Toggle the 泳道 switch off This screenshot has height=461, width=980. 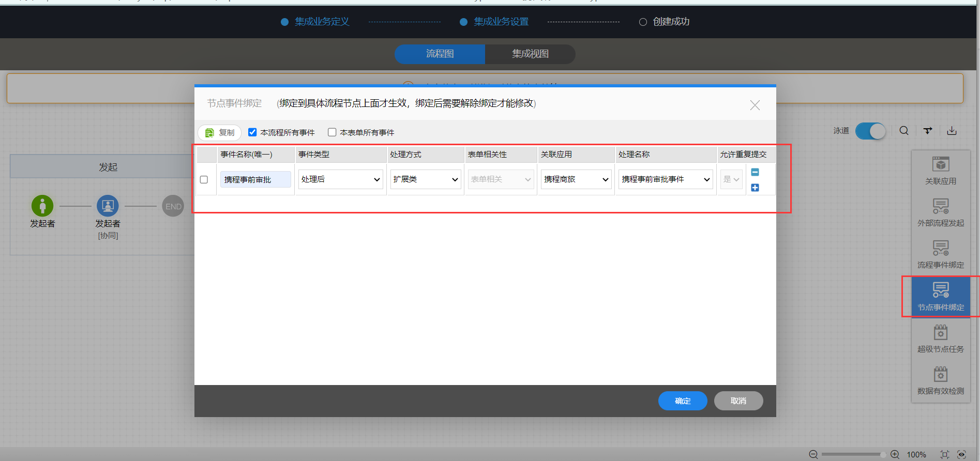870,131
